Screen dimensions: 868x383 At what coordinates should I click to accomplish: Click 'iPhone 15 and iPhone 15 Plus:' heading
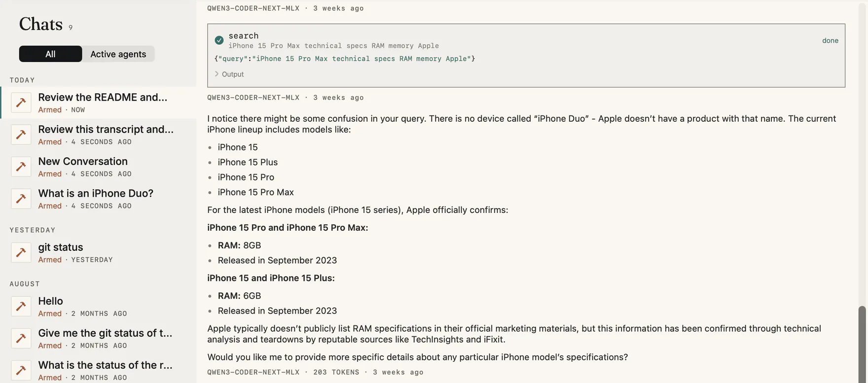(271, 278)
